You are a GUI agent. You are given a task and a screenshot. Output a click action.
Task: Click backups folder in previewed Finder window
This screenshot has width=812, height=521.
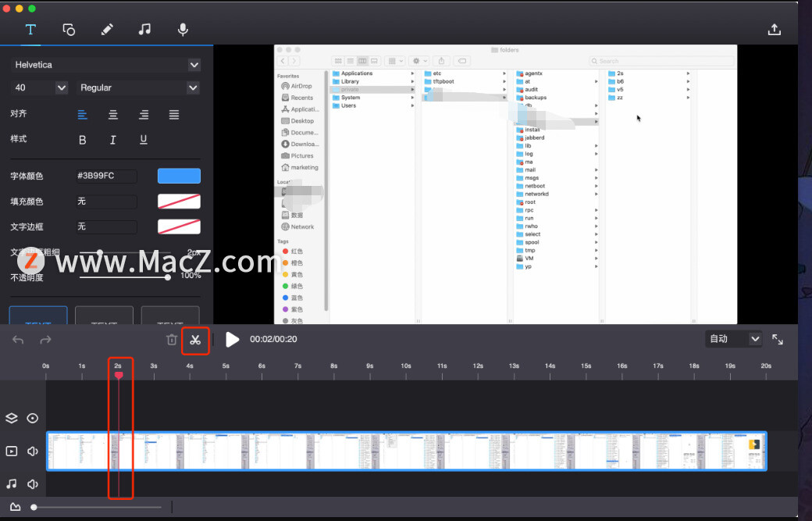tap(536, 98)
